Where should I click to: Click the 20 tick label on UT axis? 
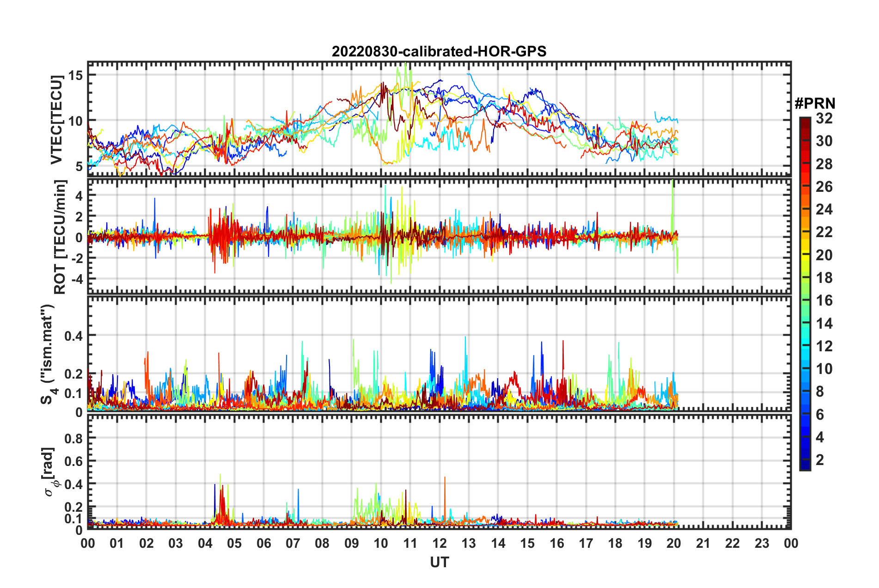(x=674, y=543)
